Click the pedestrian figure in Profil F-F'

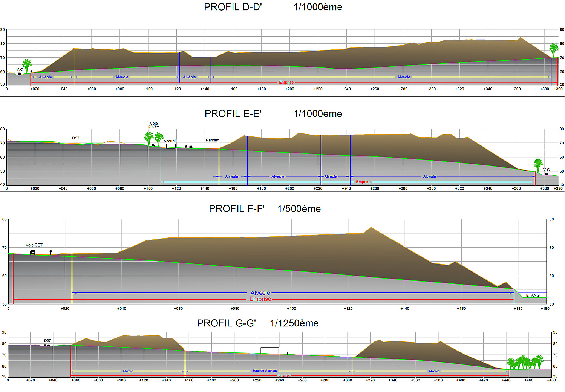51,251
